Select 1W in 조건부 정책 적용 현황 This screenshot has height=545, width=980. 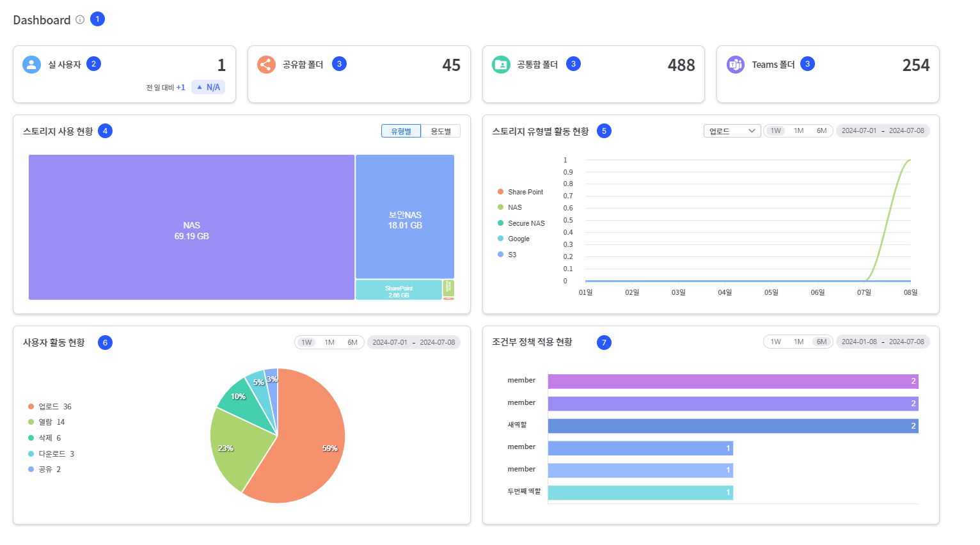point(775,342)
